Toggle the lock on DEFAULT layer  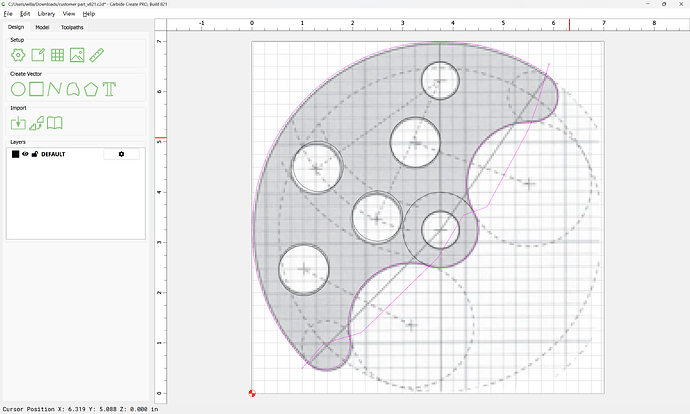click(35, 154)
